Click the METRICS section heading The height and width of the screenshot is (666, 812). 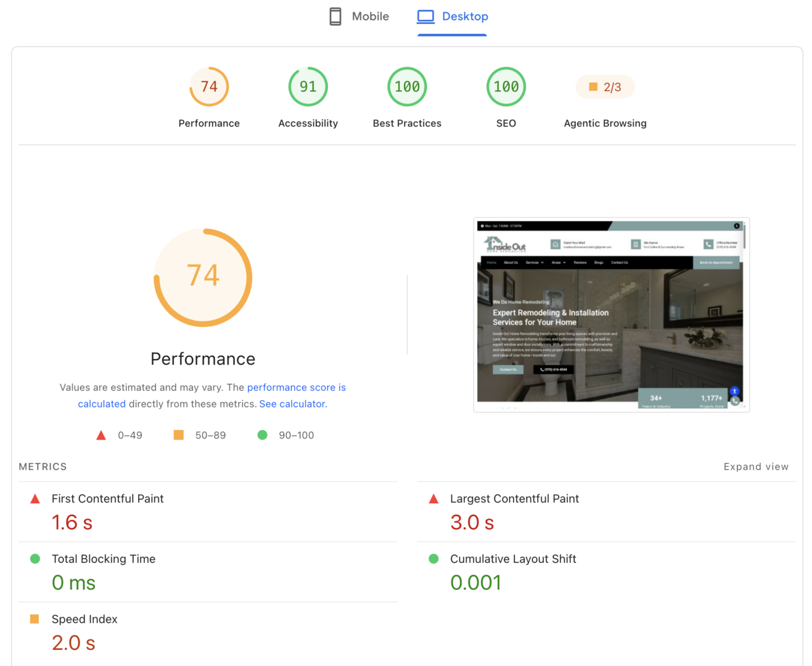point(43,467)
